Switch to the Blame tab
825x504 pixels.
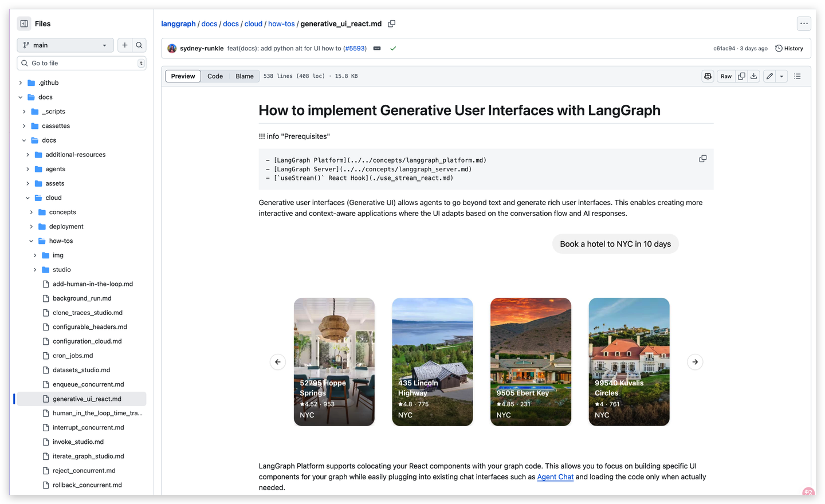pyautogui.click(x=245, y=76)
